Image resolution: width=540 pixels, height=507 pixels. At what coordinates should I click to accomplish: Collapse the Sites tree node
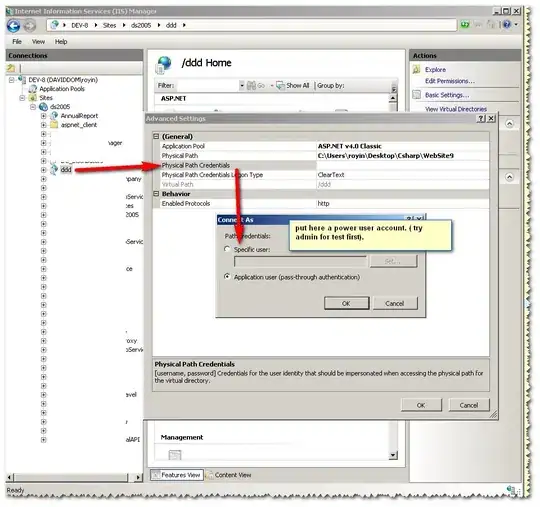point(22,98)
